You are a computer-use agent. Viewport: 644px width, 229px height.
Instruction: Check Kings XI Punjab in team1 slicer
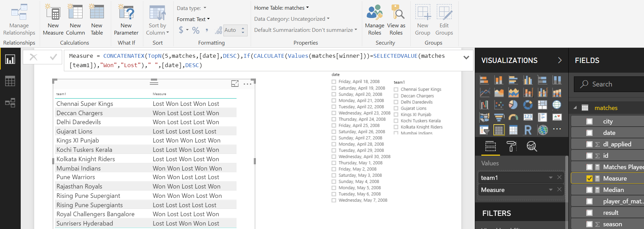(x=396, y=114)
